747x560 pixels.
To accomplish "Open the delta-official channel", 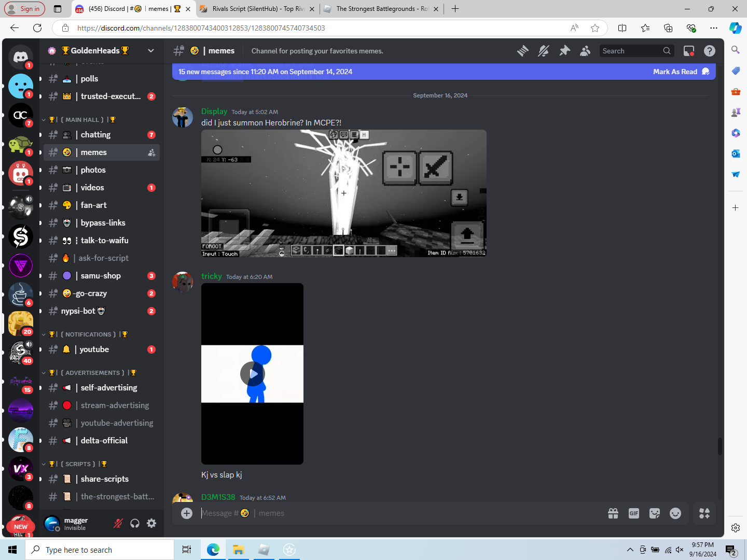I will [x=102, y=441].
